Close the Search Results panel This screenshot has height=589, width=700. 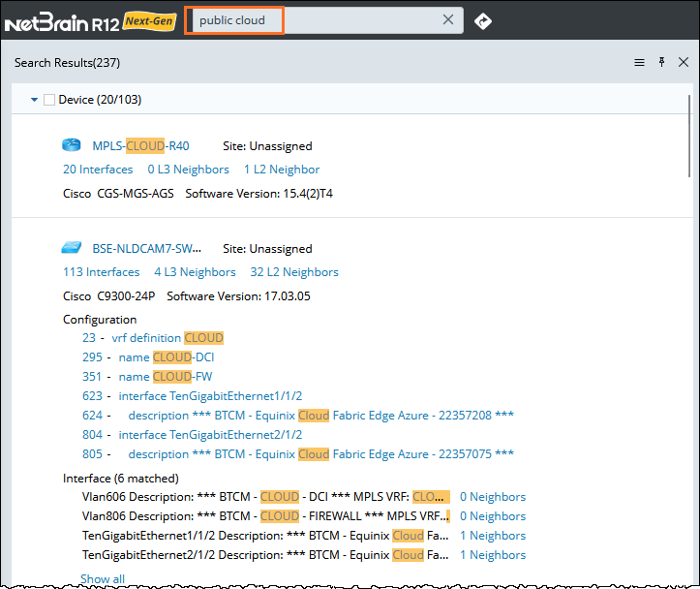[x=683, y=62]
